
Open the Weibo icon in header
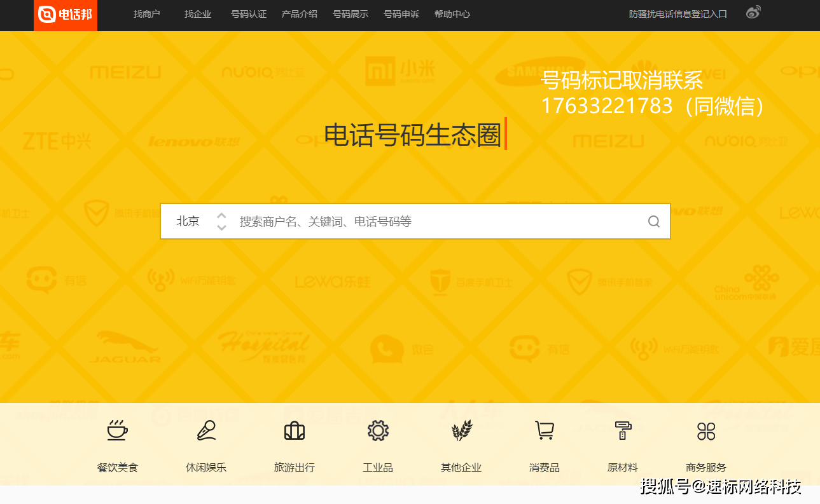(753, 12)
